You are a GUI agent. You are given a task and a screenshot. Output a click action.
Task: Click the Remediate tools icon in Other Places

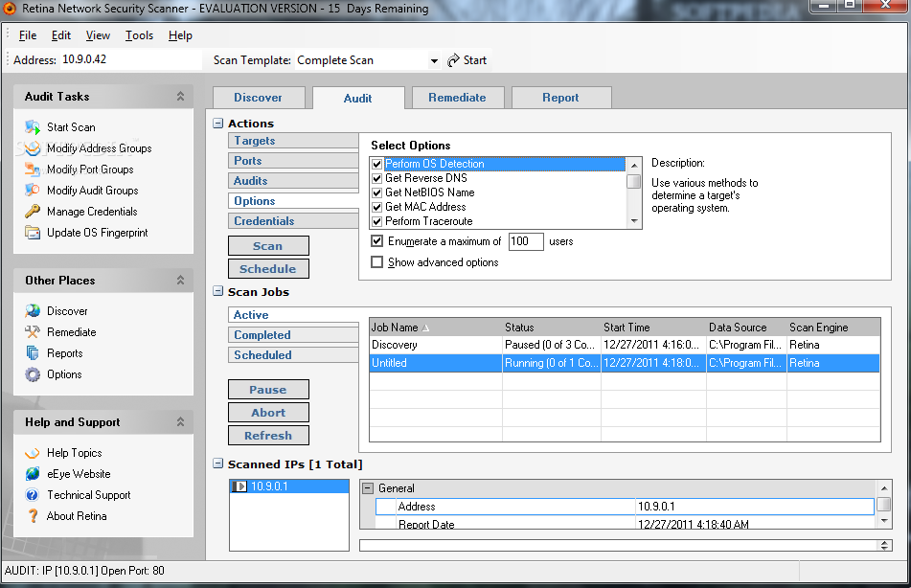(33, 331)
